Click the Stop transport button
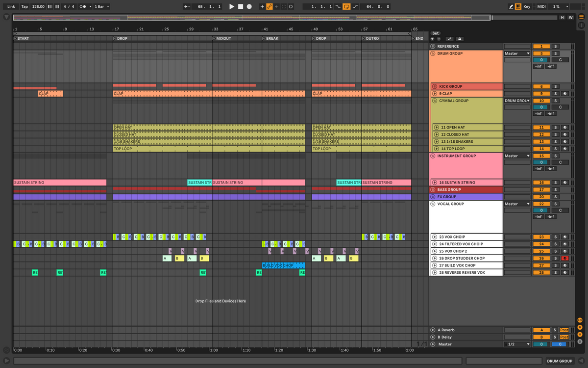588x368 pixels. (241, 7)
